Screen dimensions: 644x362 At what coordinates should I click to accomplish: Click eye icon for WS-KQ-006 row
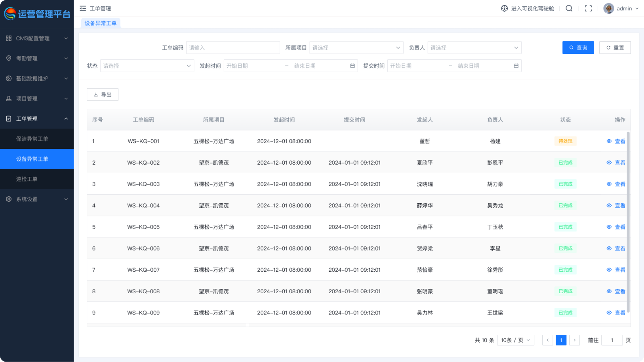pyautogui.click(x=609, y=248)
